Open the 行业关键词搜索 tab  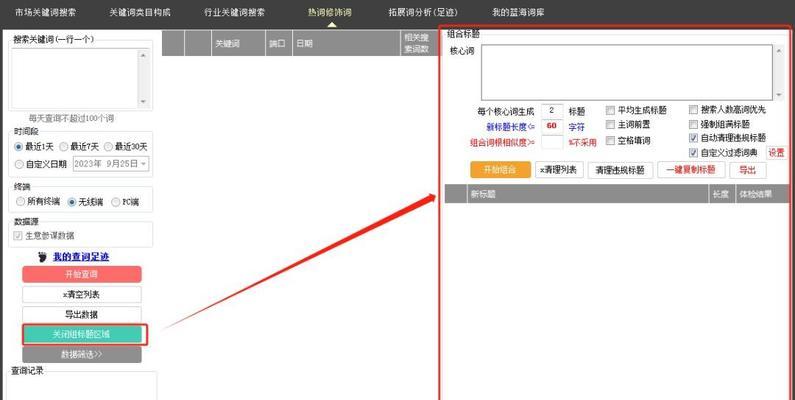[234, 12]
